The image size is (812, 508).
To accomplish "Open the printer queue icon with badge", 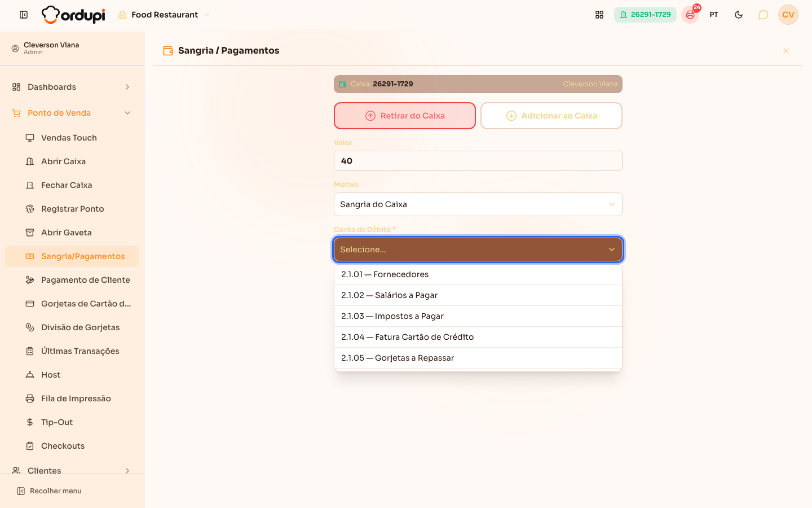I will click(690, 15).
